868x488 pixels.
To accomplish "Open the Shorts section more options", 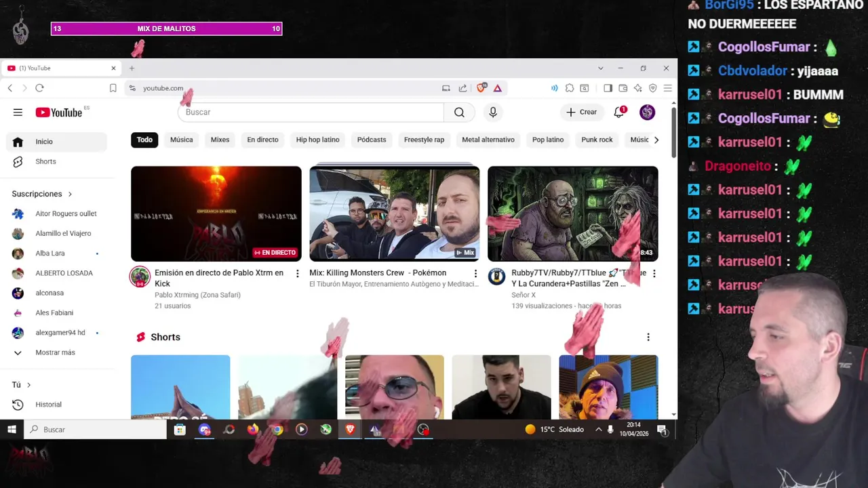I will (x=648, y=337).
